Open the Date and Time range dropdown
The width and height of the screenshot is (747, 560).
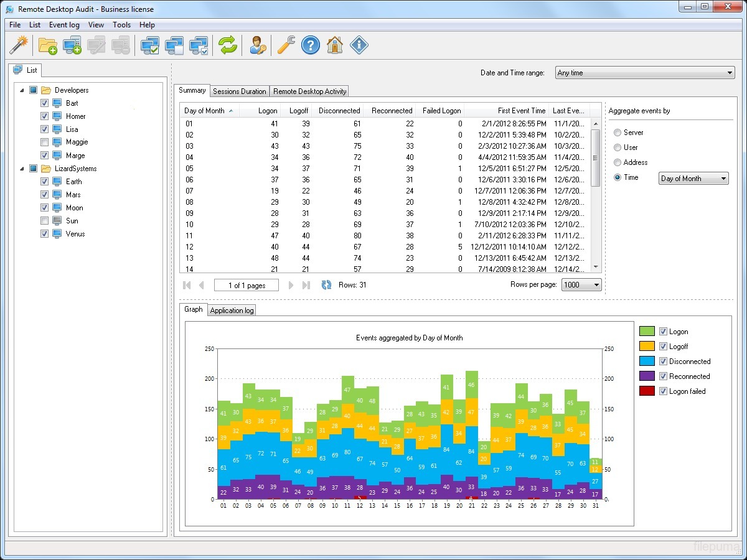(x=644, y=73)
